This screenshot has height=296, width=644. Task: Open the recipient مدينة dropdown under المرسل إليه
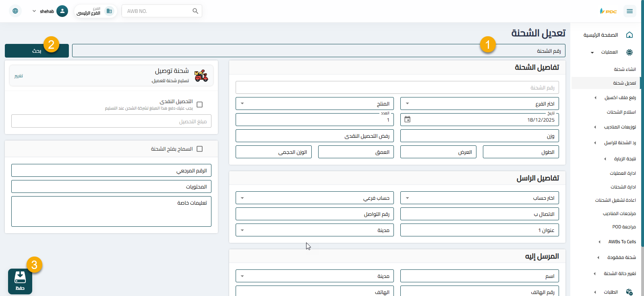click(315, 276)
